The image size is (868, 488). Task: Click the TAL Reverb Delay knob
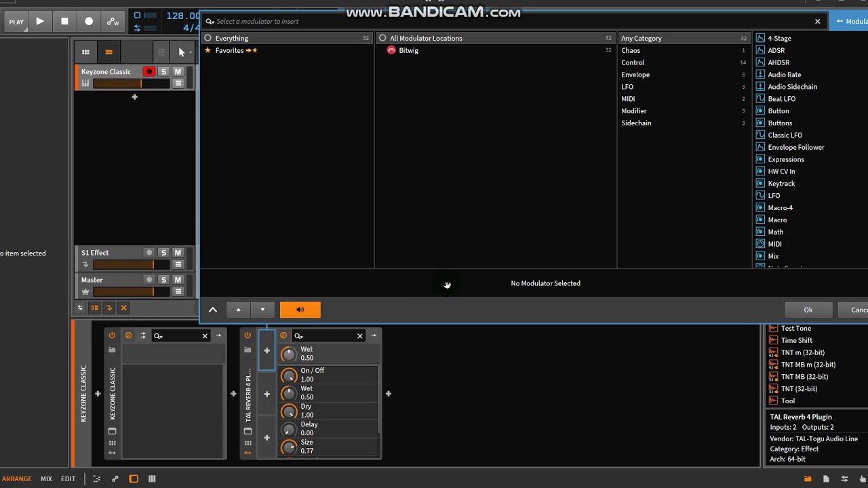[289, 429]
